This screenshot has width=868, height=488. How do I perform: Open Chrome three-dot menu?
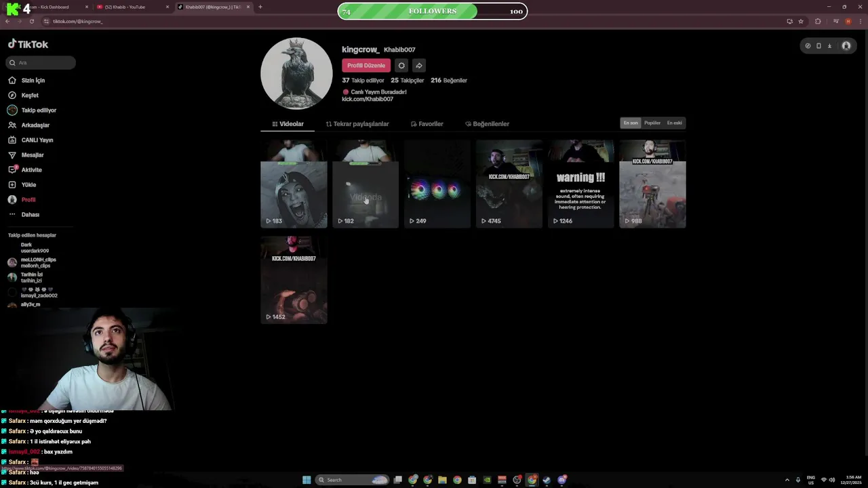[860, 21]
